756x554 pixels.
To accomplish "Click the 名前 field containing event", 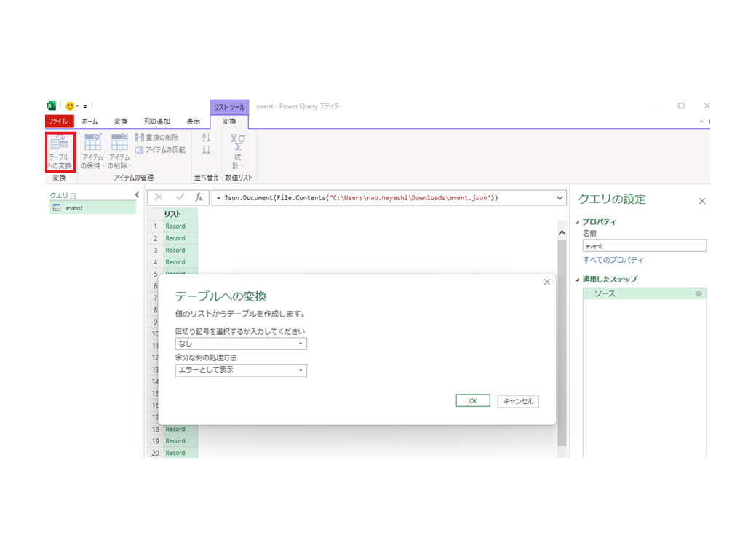I will 645,245.
